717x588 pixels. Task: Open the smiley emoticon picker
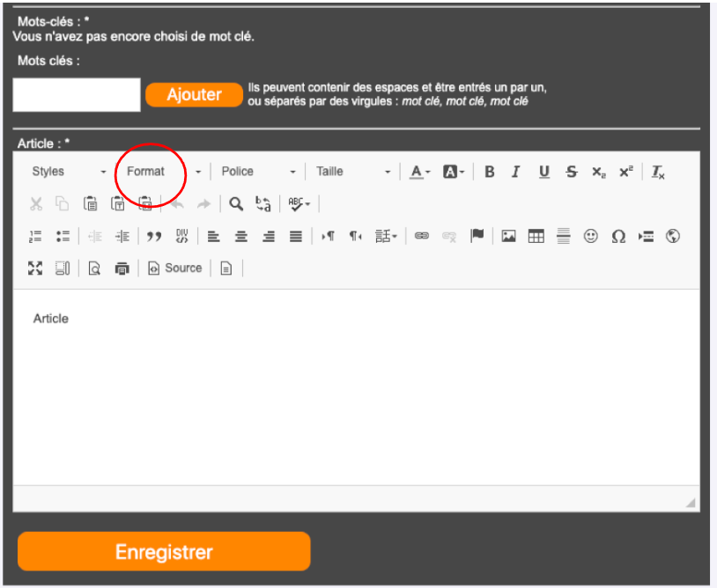(x=591, y=236)
